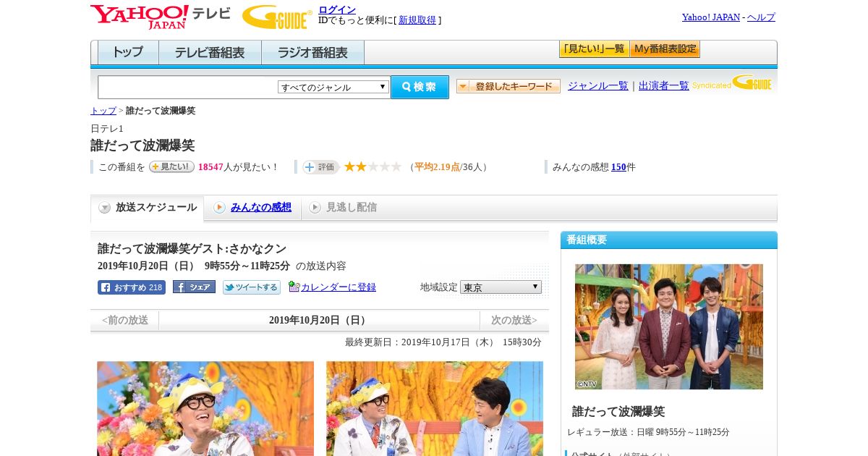Click the Facebook シェア button
868x456 pixels.
coord(194,287)
